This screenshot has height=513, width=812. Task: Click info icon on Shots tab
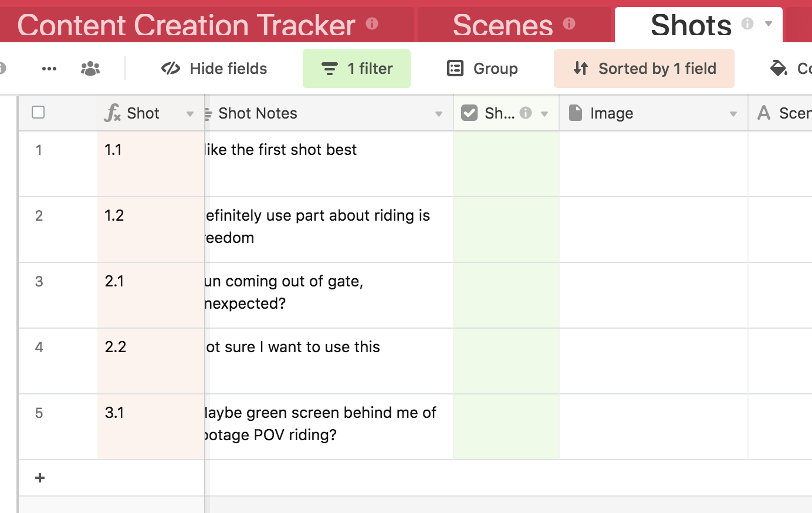coord(747,23)
